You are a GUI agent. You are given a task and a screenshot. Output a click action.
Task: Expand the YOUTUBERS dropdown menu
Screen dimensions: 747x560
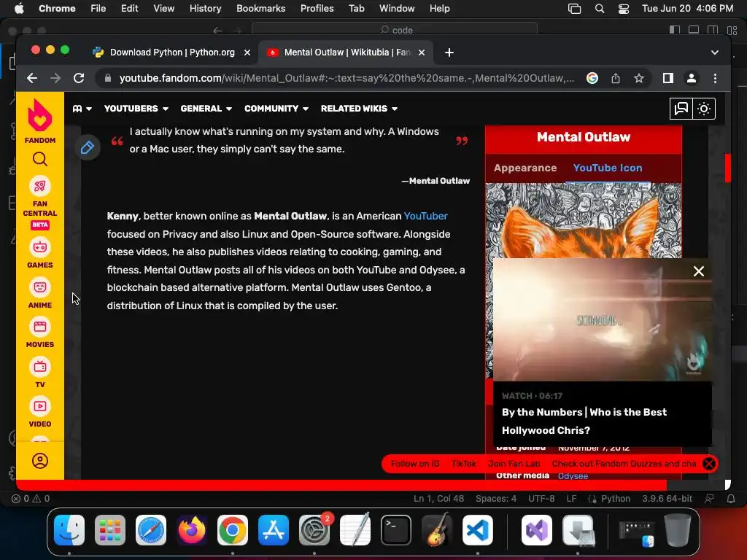136,109
